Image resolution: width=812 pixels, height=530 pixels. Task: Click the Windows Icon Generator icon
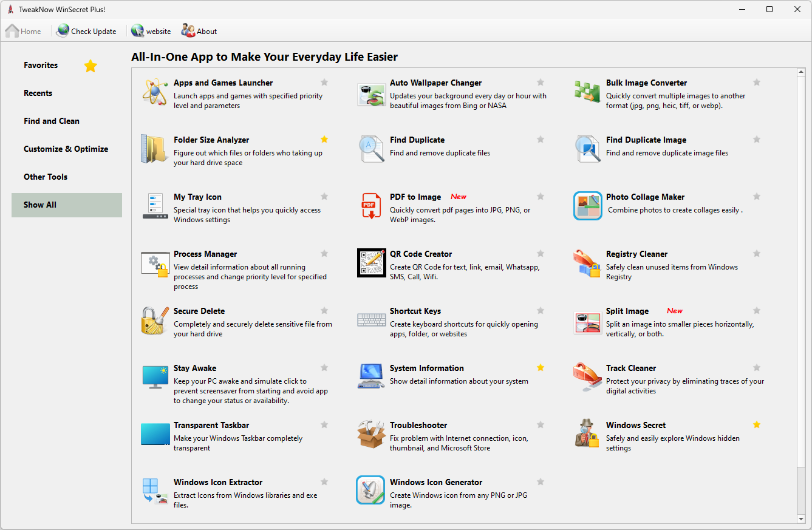tap(371, 490)
